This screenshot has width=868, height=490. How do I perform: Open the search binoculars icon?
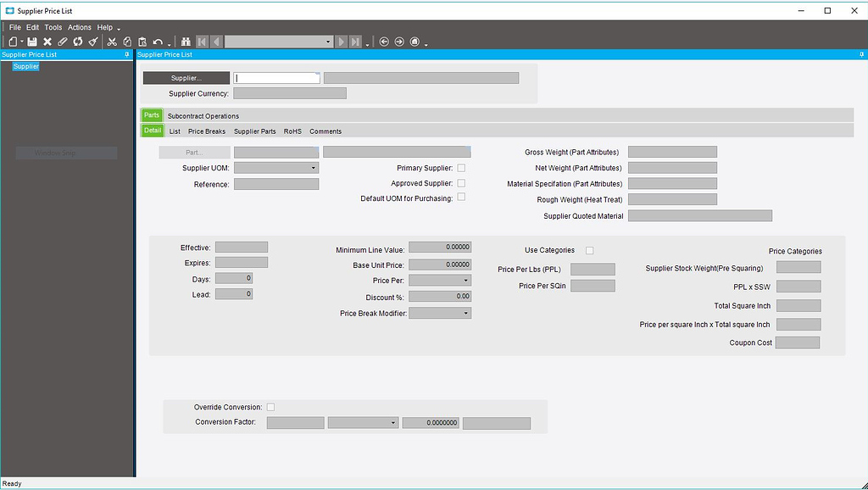(186, 42)
